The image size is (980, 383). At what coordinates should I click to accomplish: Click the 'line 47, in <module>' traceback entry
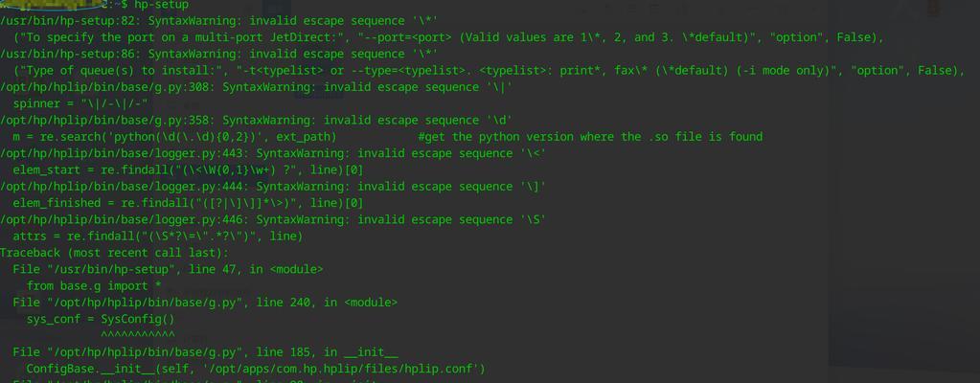click(x=256, y=269)
